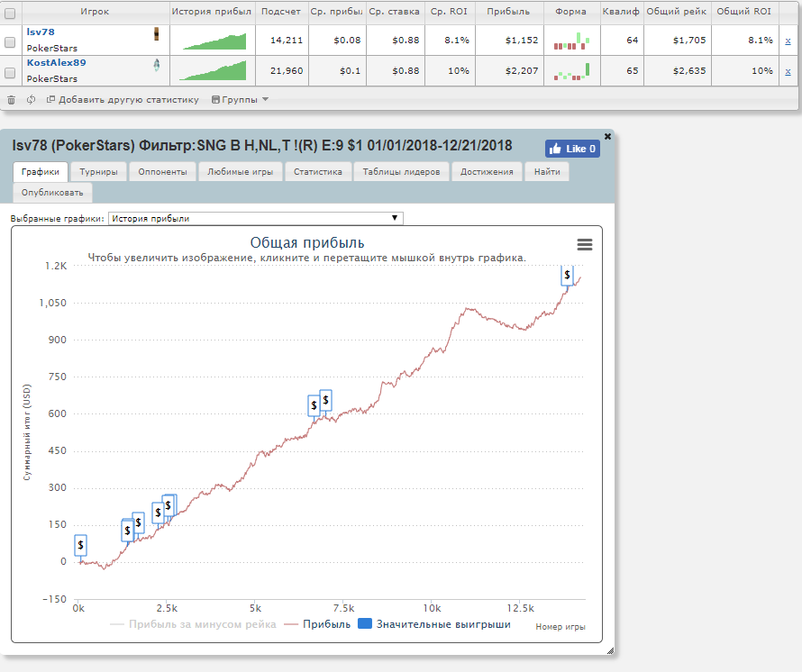Select the 'Статистика' tab
This screenshot has height=672, width=802.
tap(317, 172)
